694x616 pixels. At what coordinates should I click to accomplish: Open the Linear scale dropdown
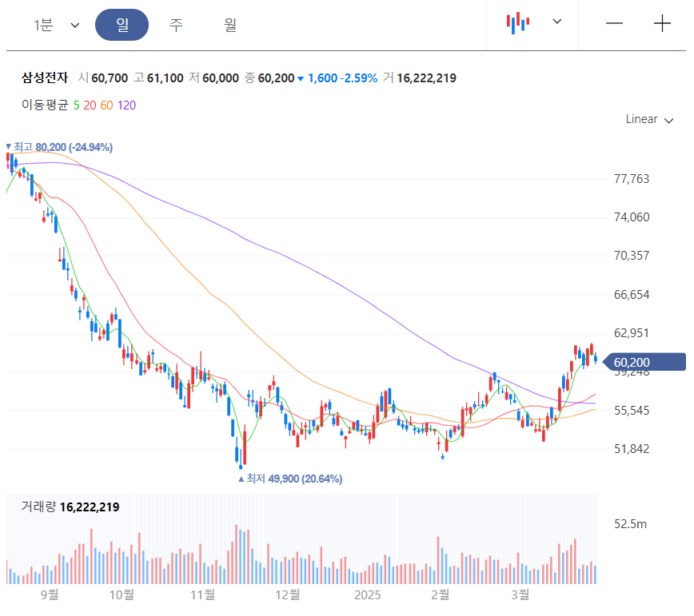coord(649,119)
